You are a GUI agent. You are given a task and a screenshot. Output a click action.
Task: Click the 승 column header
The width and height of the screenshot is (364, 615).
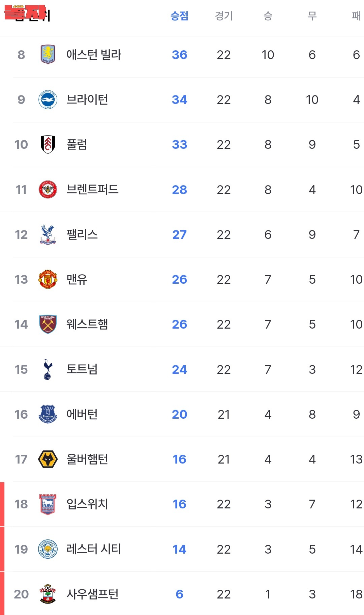coord(268,16)
